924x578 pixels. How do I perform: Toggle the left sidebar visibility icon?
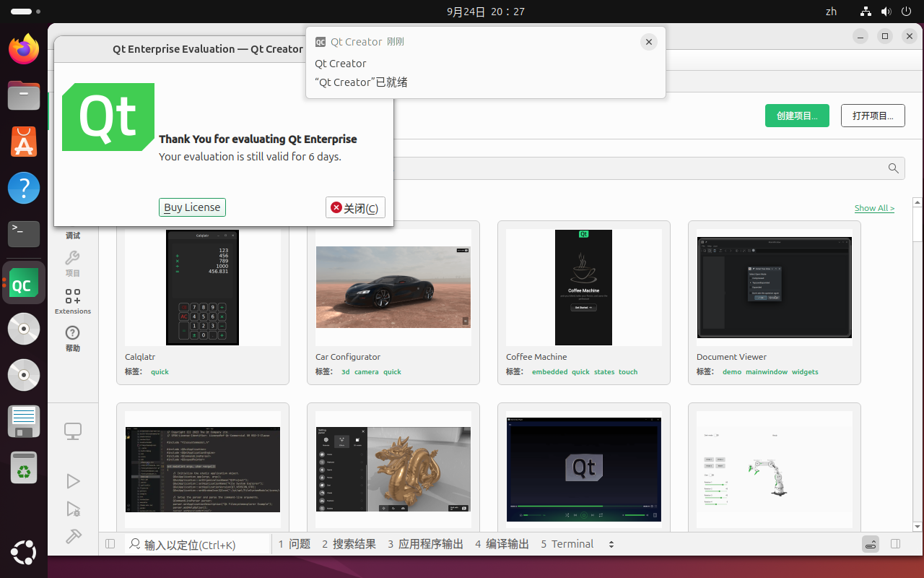[x=110, y=544]
